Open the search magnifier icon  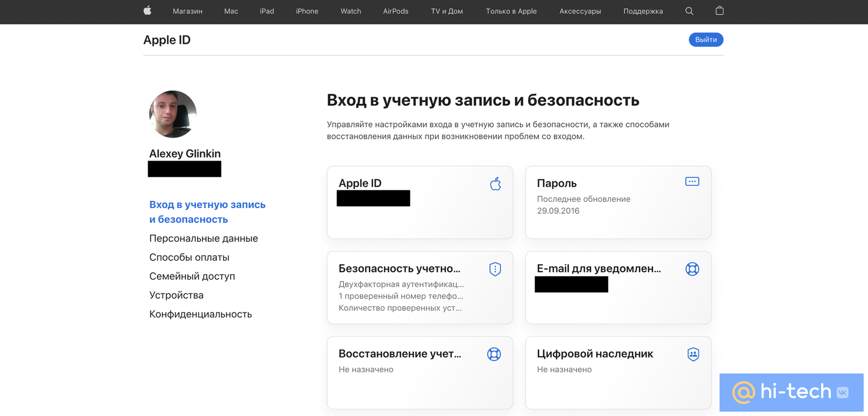tap(689, 11)
